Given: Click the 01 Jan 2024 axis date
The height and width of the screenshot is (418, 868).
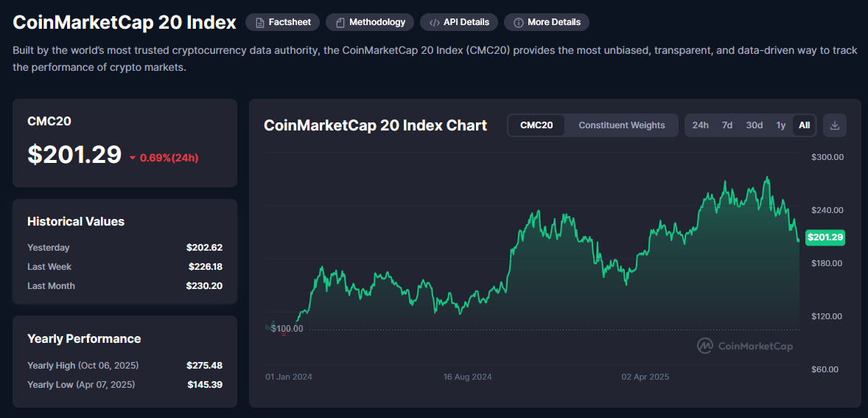Looking at the screenshot, I should 289,377.
